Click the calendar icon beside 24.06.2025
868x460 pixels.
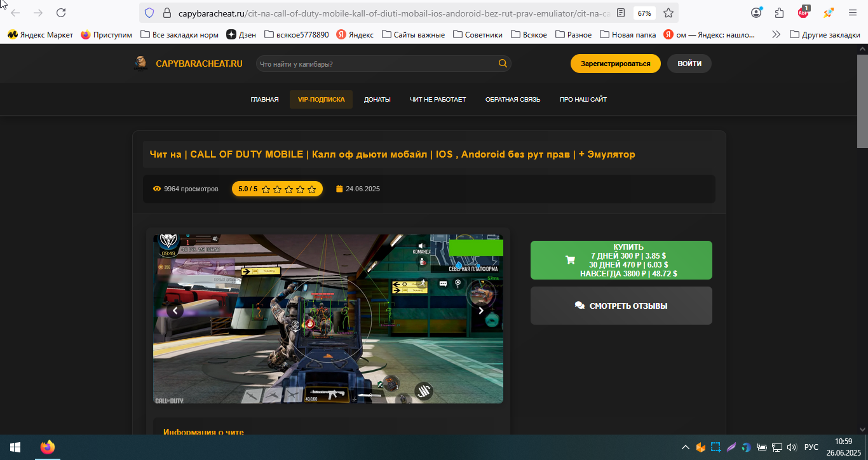point(339,189)
